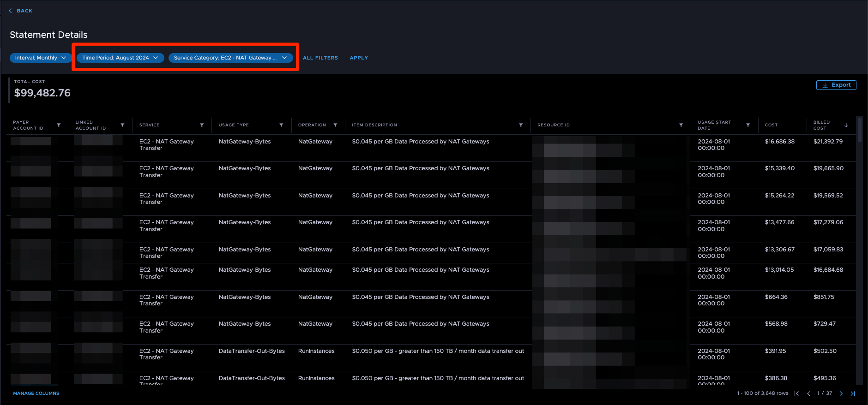Click the $0.050 per GB description in $502.50 row

pos(438,351)
